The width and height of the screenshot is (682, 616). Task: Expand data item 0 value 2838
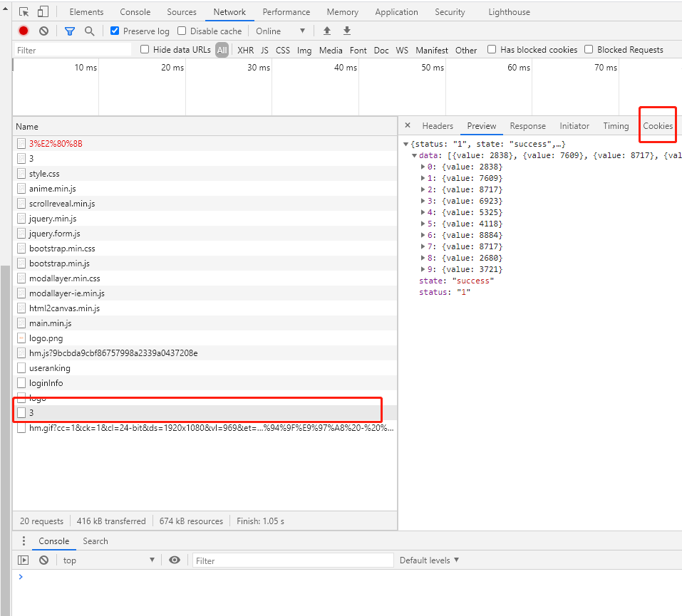pyautogui.click(x=423, y=167)
